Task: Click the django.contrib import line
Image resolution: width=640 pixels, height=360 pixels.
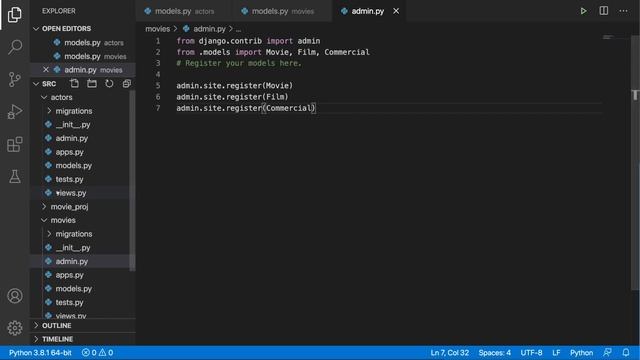Action: 248,41
